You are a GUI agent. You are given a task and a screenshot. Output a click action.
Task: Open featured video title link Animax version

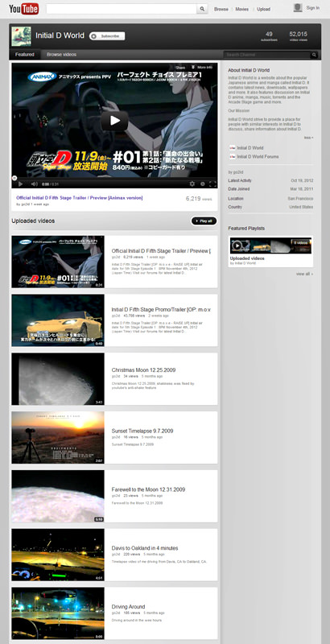coord(79,197)
